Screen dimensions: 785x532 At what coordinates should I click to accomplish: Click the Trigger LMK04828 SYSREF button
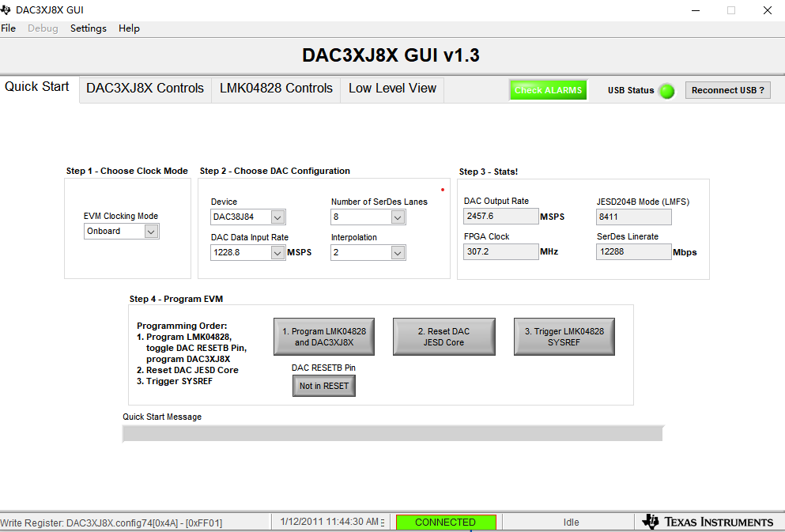tap(564, 337)
